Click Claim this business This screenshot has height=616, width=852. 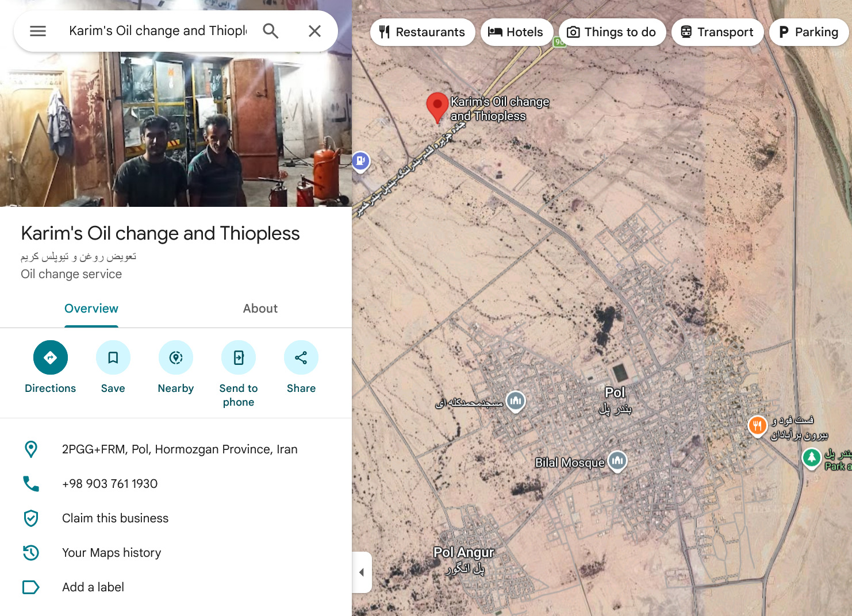[x=116, y=518]
